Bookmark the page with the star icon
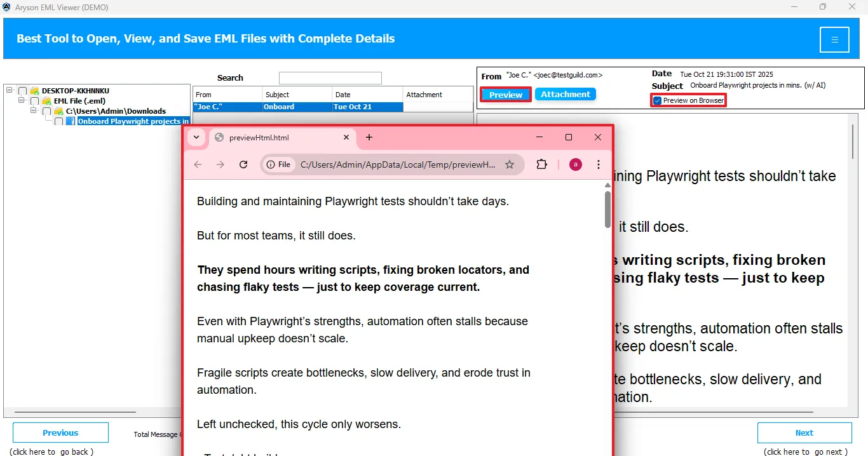The width and height of the screenshot is (868, 456). click(x=509, y=164)
